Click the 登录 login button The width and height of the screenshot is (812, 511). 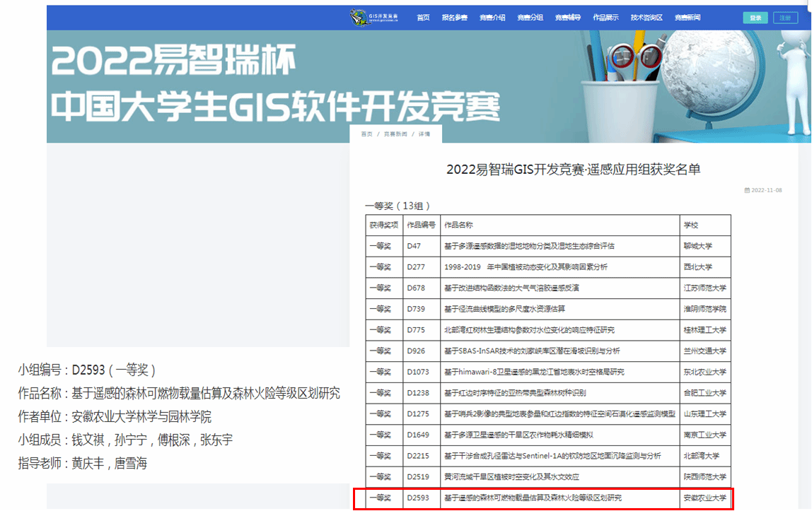tap(755, 18)
